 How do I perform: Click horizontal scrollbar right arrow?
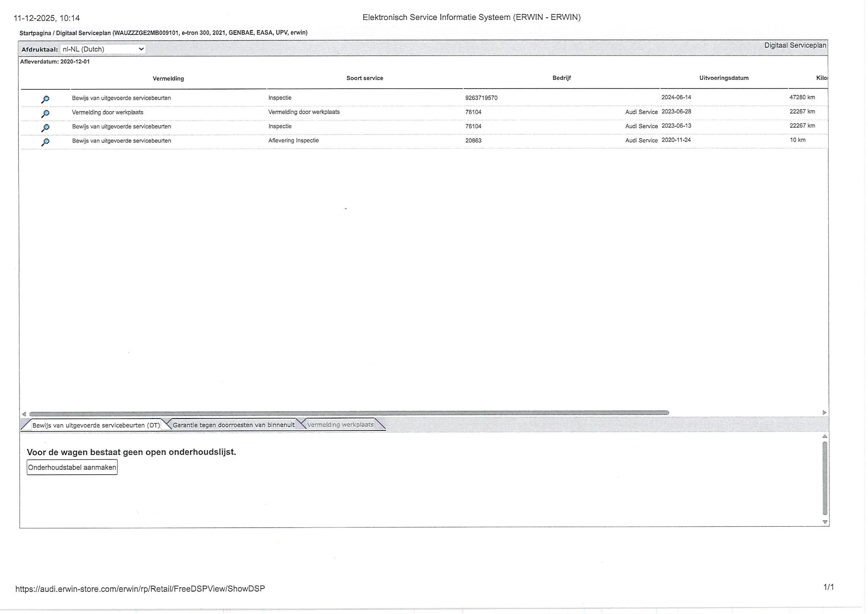tap(824, 413)
